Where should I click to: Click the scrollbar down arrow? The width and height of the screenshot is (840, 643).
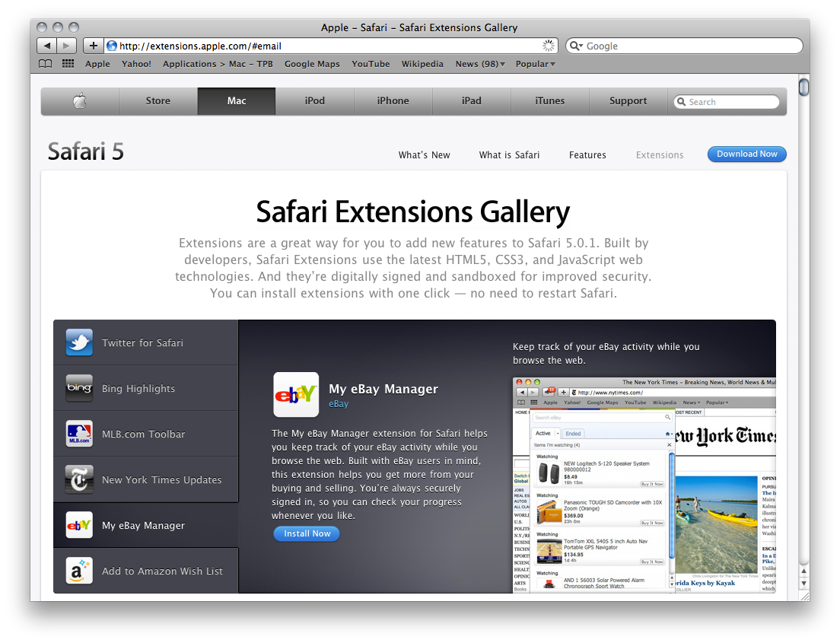click(803, 584)
